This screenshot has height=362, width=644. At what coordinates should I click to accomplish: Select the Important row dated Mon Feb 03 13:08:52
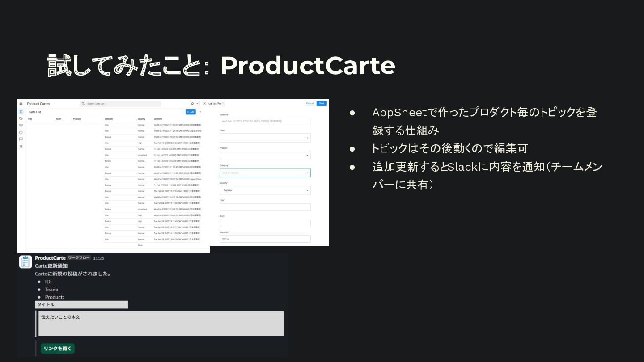coord(114,209)
